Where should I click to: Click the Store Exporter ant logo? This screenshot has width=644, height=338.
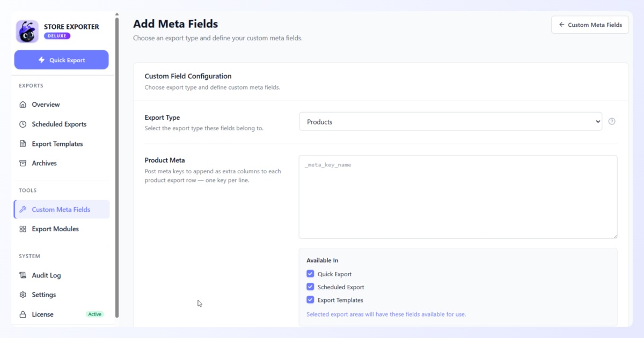[27, 31]
